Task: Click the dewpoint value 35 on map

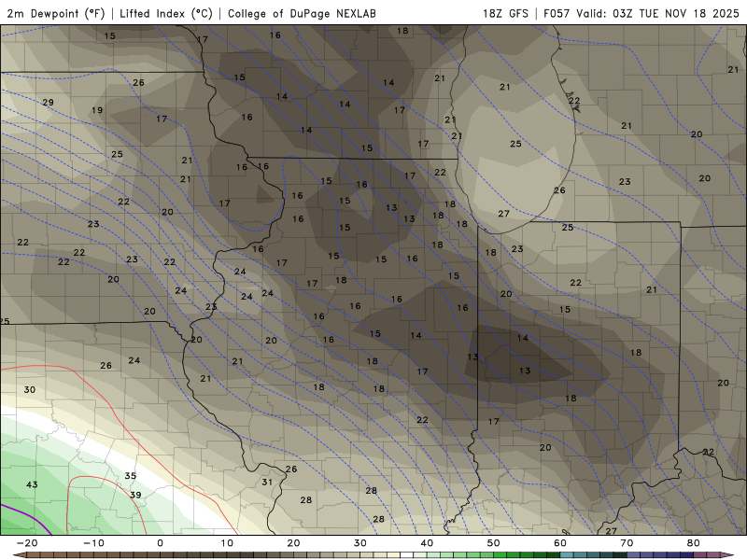Action: click(131, 476)
